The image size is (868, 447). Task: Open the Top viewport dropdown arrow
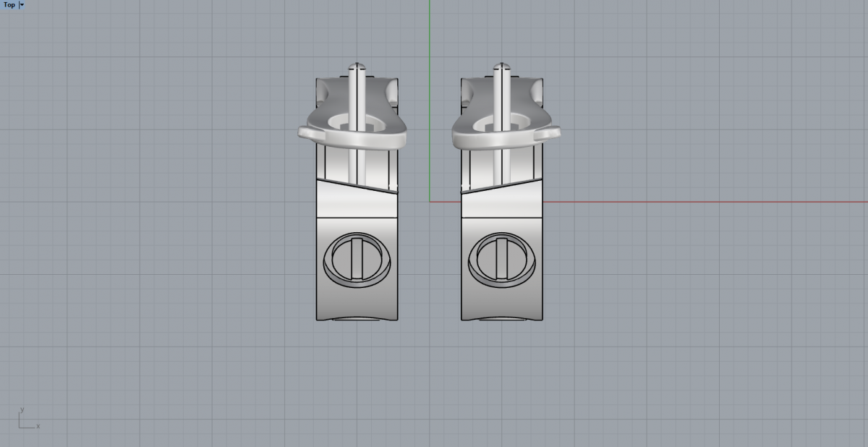pyautogui.click(x=22, y=4)
